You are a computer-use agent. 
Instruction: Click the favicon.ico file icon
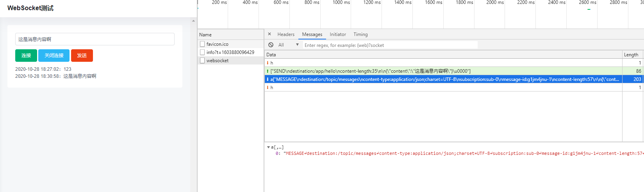pyautogui.click(x=202, y=44)
